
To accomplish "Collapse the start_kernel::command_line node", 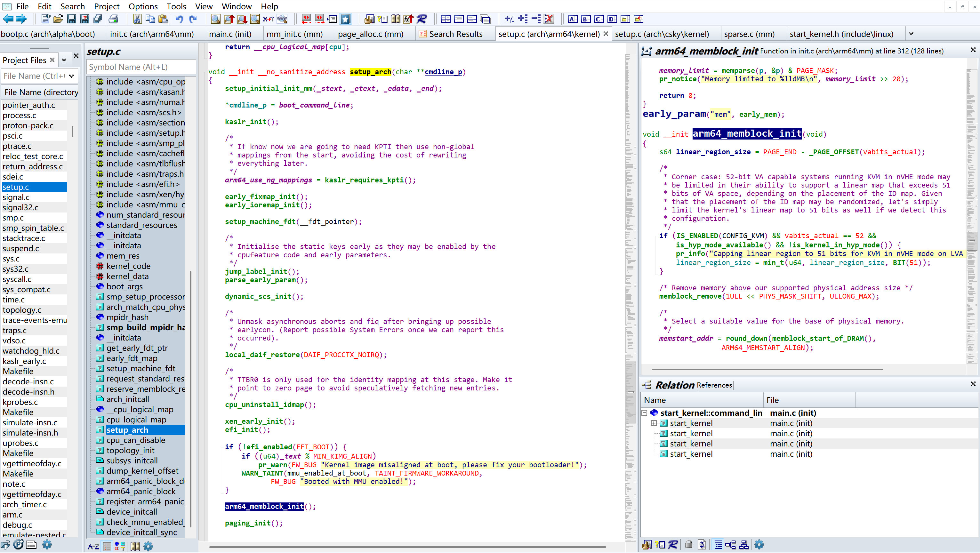I will coord(645,413).
